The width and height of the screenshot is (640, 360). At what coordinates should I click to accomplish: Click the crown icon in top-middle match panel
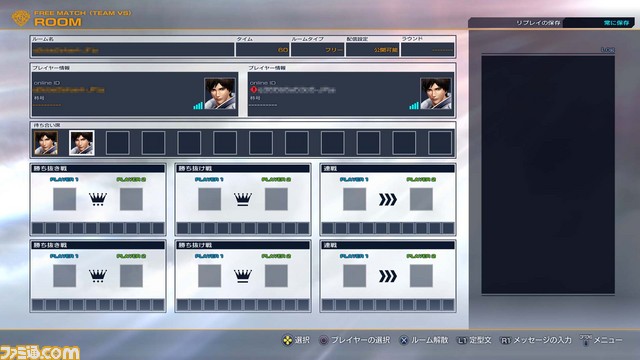click(x=243, y=199)
